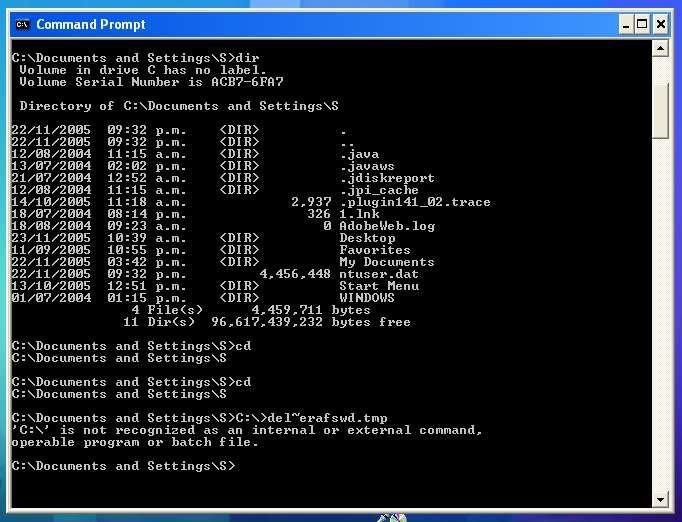Click the scrollbar up arrow

[660, 50]
